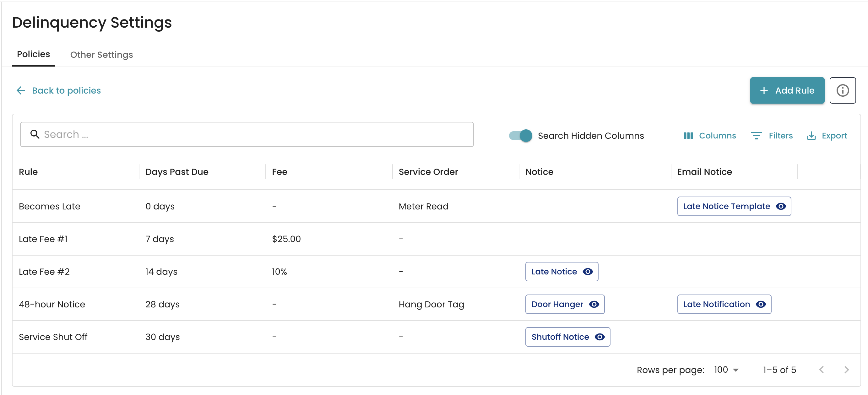This screenshot has height=395, width=868.
Task: Switch to the Other Settings tab
Action: 101,55
